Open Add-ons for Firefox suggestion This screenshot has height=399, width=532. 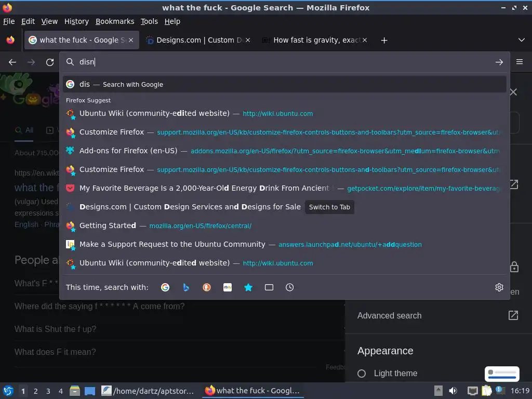click(285, 151)
